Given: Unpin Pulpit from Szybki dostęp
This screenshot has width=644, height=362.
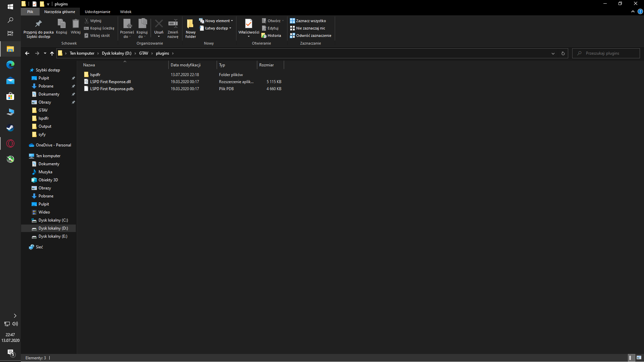Looking at the screenshot, I should pos(73,78).
